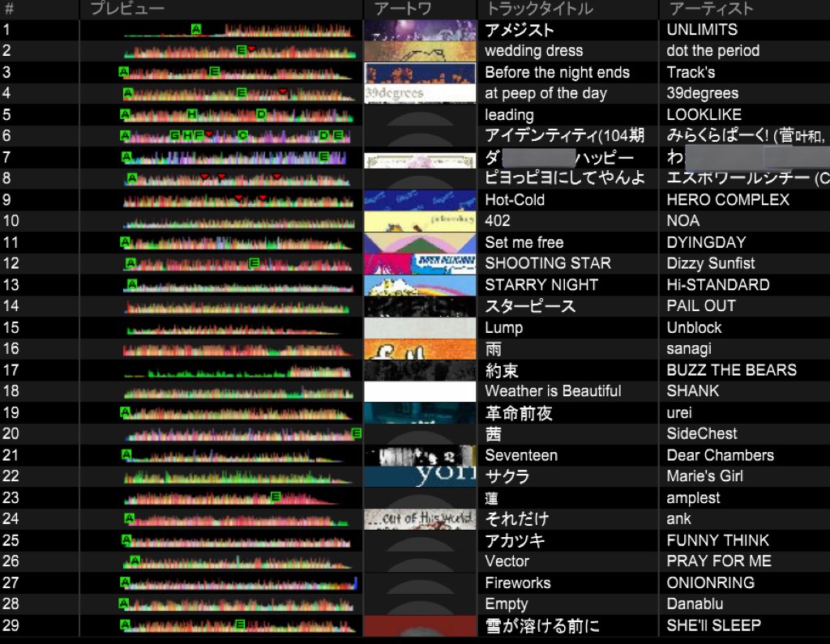Click the 約束 waveform preview
830x644 pixels.
pos(237,372)
